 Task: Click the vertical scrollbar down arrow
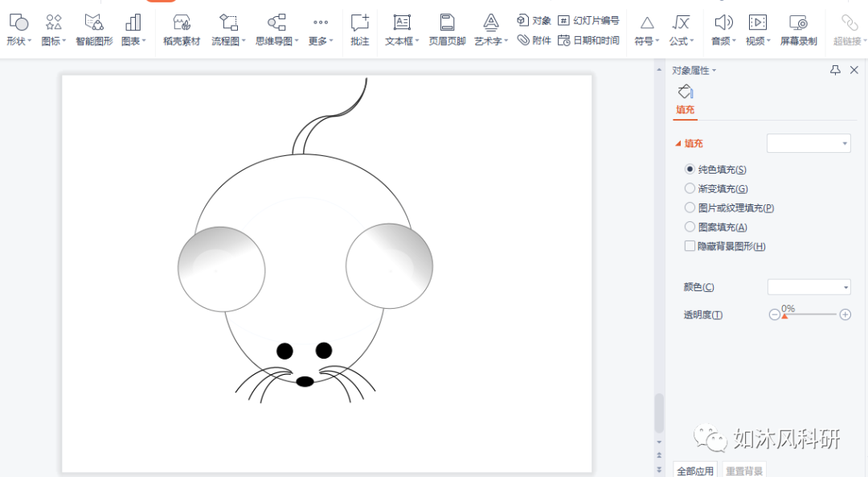tap(659, 442)
